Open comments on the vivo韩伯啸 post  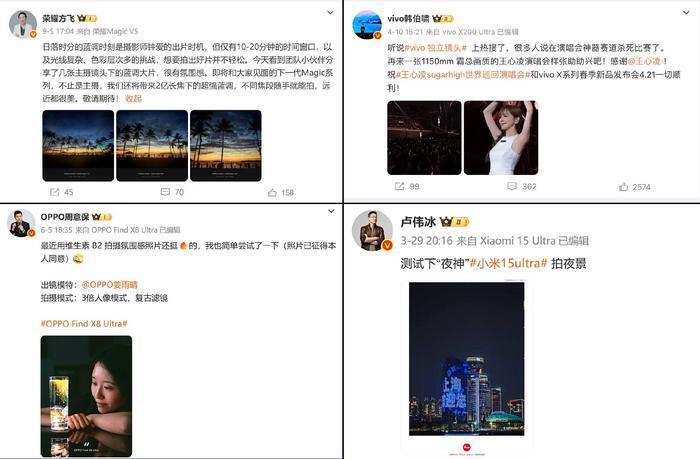[x=512, y=186]
